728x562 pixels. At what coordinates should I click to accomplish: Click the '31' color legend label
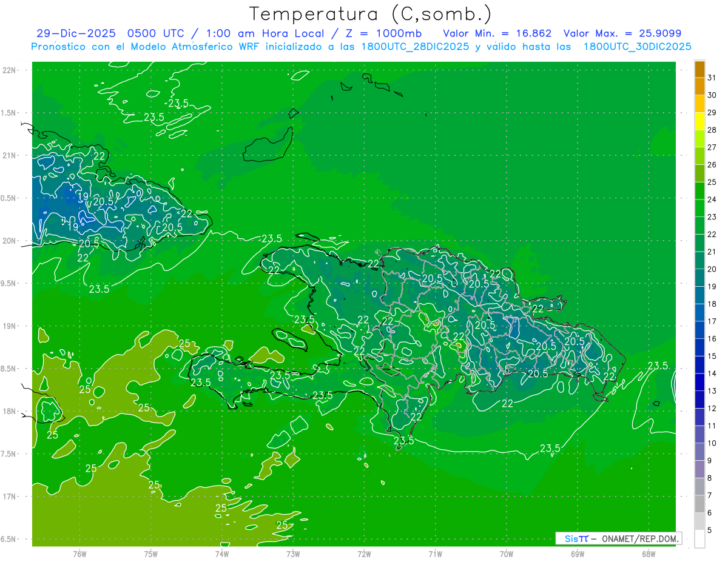tap(712, 78)
